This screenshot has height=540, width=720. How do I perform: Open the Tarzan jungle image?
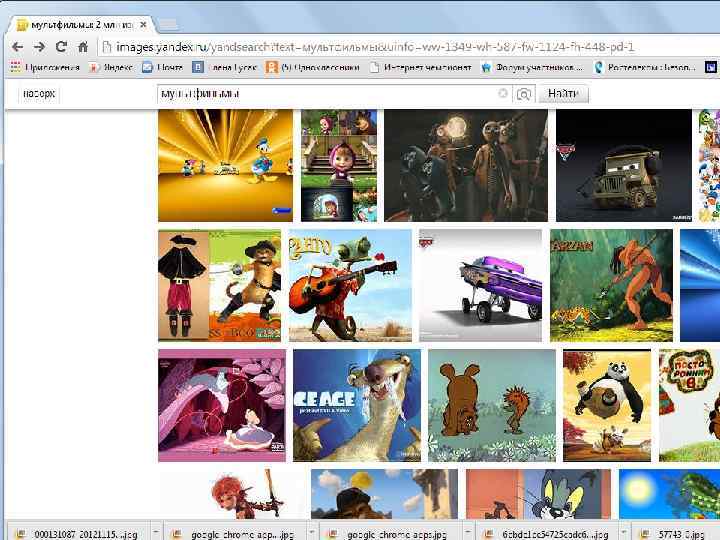pyautogui.click(x=611, y=286)
